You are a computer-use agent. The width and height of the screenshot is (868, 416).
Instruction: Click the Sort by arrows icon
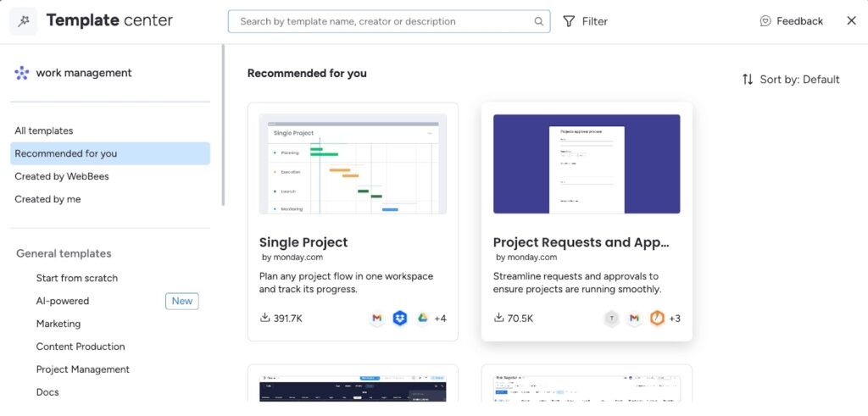(x=748, y=79)
